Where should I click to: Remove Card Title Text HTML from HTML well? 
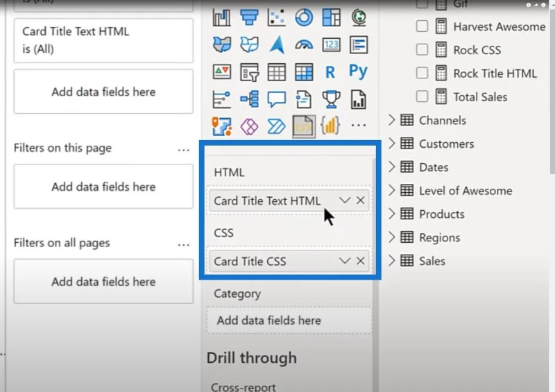[360, 201]
